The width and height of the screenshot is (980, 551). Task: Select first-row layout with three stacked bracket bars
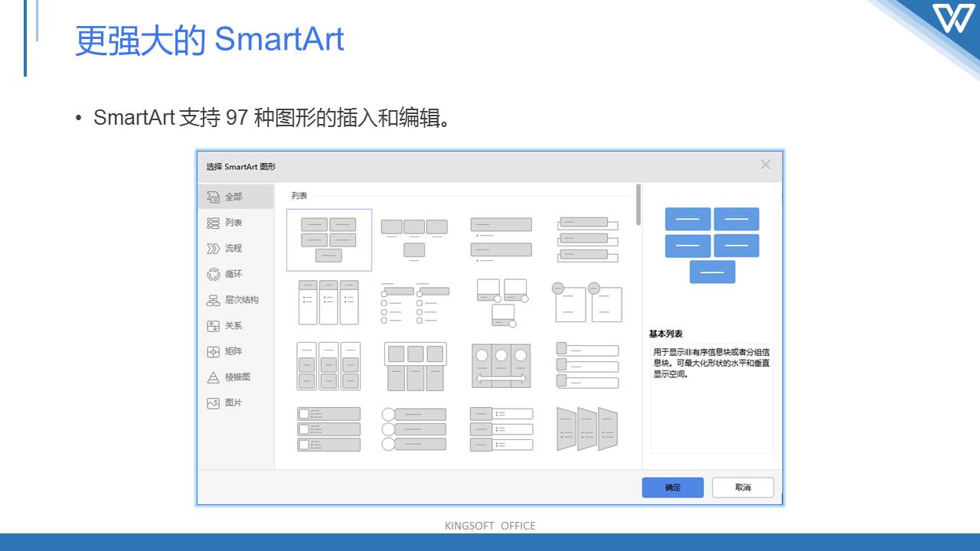[x=588, y=240]
